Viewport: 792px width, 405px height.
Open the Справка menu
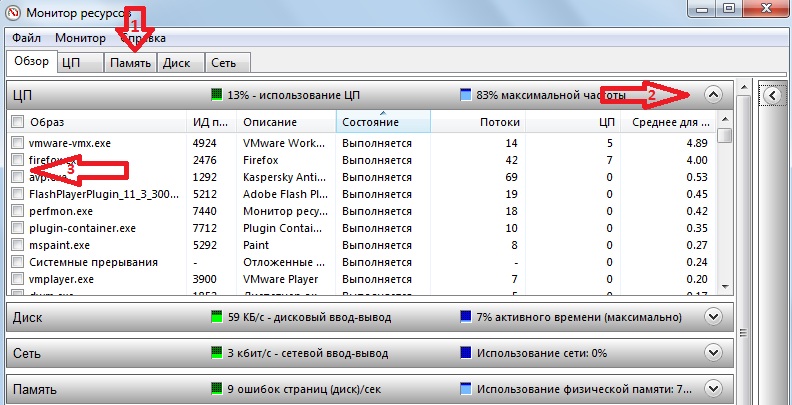point(143,38)
